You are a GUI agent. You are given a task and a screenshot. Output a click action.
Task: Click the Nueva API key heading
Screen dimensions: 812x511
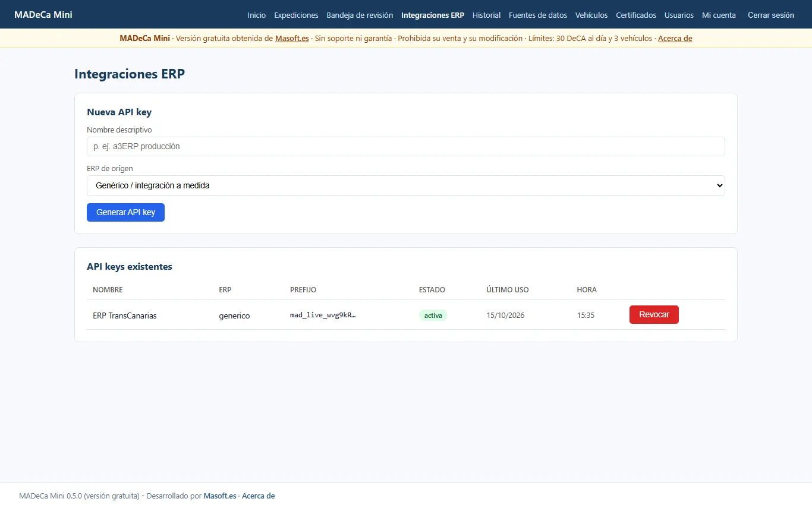tap(119, 112)
